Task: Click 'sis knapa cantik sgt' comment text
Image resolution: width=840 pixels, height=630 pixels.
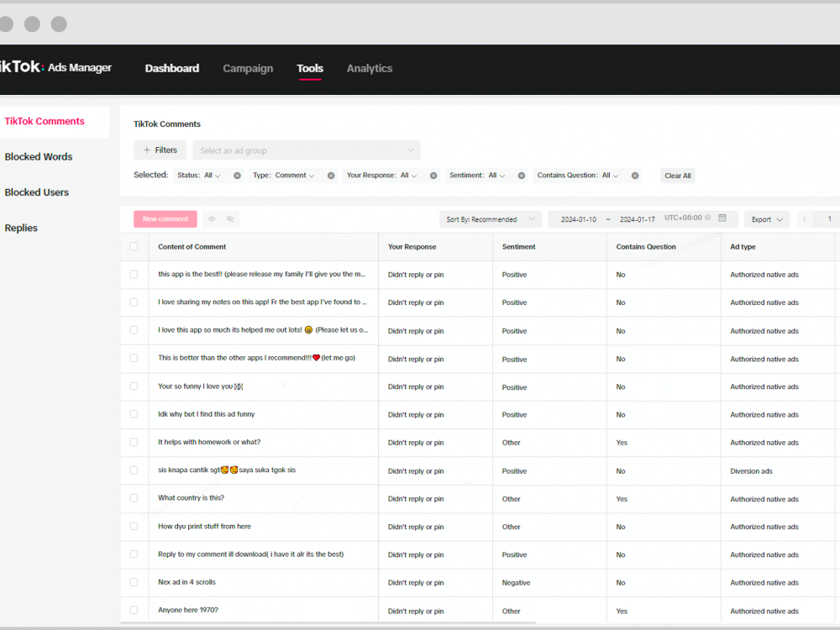Action: click(227, 470)
